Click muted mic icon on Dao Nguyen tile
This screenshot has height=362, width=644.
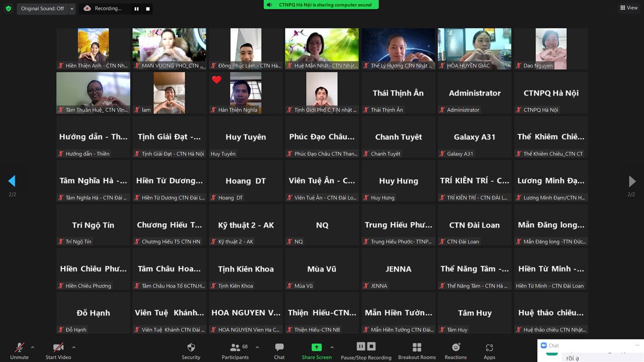click(519, 65)
